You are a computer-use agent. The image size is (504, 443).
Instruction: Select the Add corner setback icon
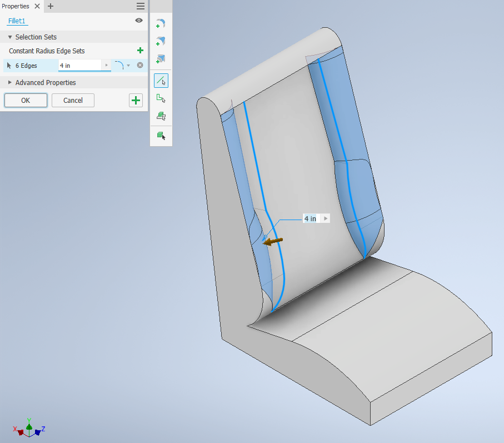click(x=161, y=58)
